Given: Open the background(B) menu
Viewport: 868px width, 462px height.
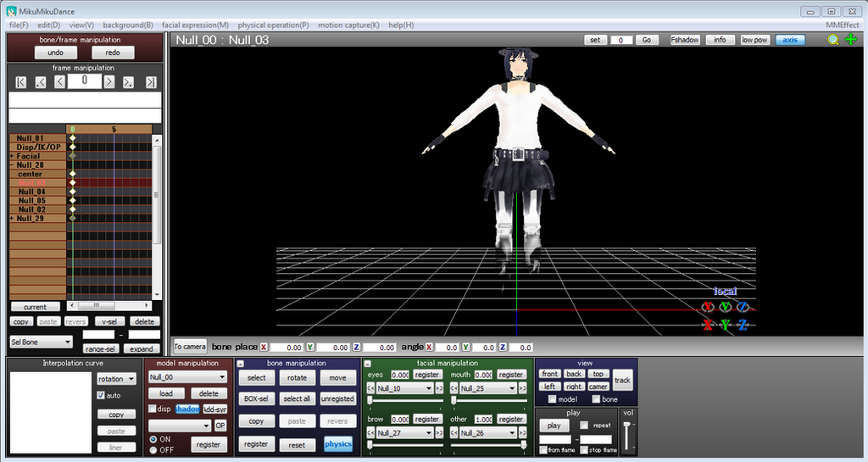Looking at the screenshot, I should 128,25.
